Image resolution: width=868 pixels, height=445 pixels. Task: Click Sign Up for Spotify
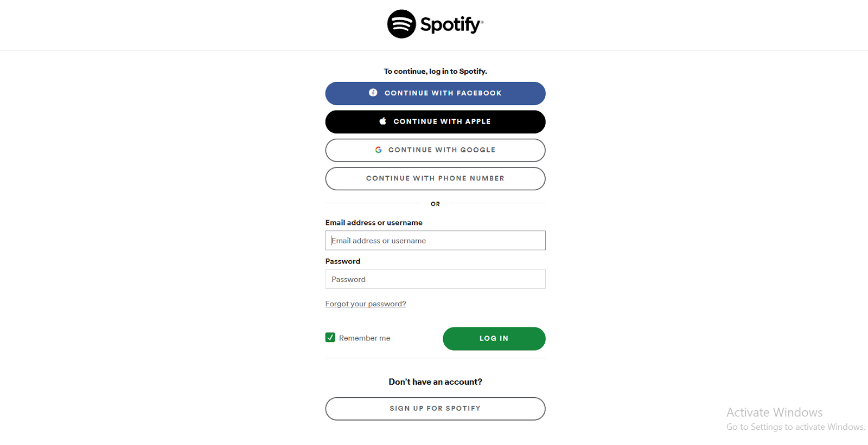click(435, 408)
